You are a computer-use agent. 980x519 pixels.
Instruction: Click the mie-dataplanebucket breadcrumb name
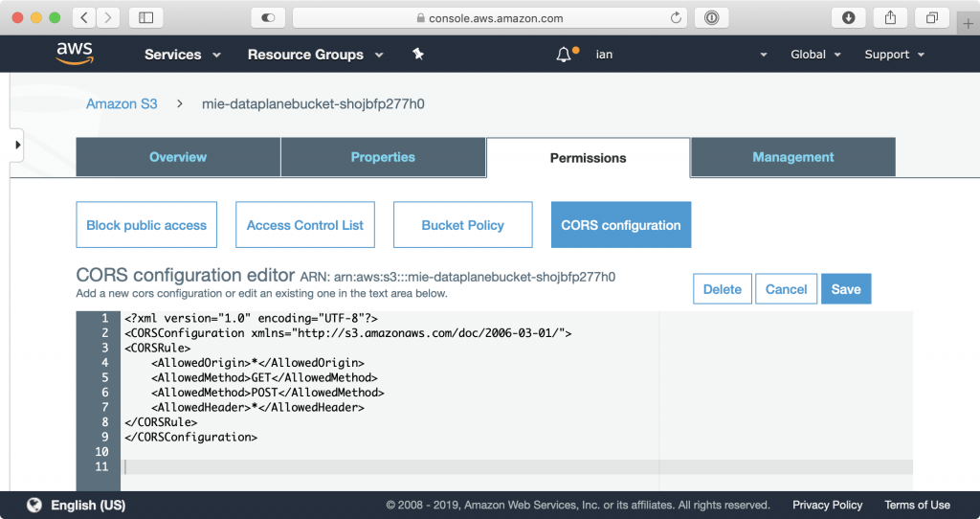313,103
